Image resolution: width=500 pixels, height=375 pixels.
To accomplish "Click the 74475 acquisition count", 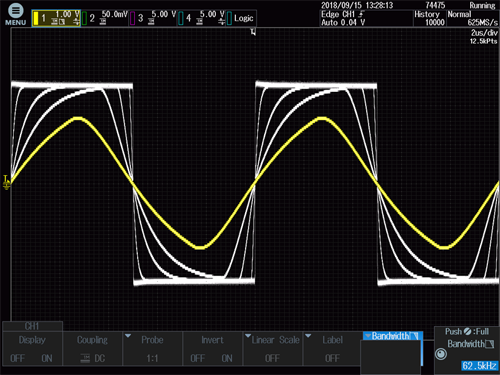I will 435,5.
